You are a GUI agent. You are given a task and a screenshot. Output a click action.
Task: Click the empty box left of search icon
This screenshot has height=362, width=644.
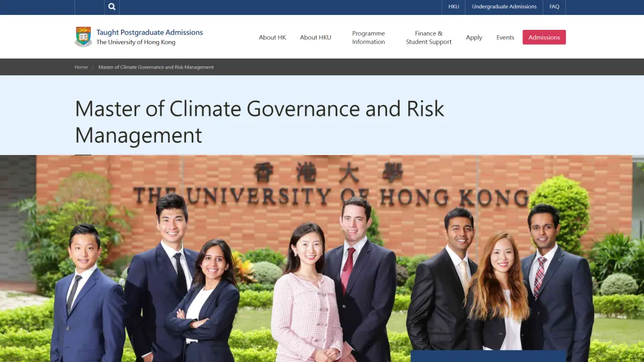89,7
